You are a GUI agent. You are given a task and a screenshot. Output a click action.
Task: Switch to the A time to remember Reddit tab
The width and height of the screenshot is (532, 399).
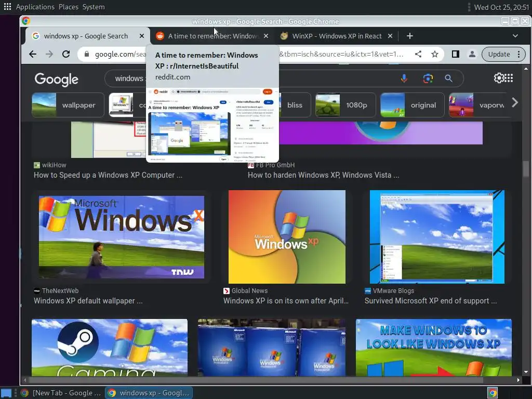point(212,36)
